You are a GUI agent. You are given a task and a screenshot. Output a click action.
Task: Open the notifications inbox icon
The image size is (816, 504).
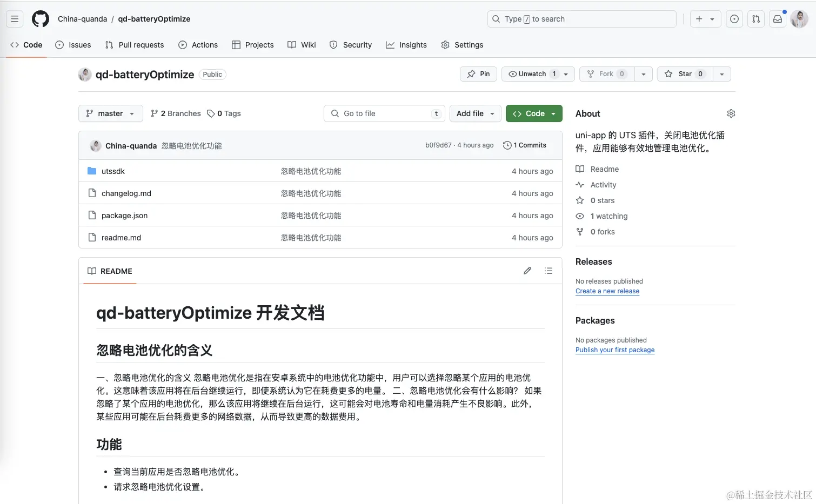(778, 19)
